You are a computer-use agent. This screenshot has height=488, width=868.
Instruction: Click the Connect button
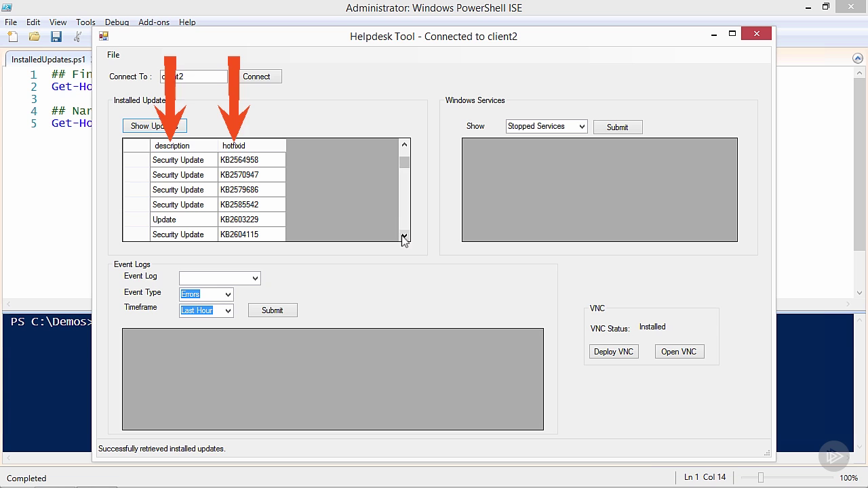(256, 77)
